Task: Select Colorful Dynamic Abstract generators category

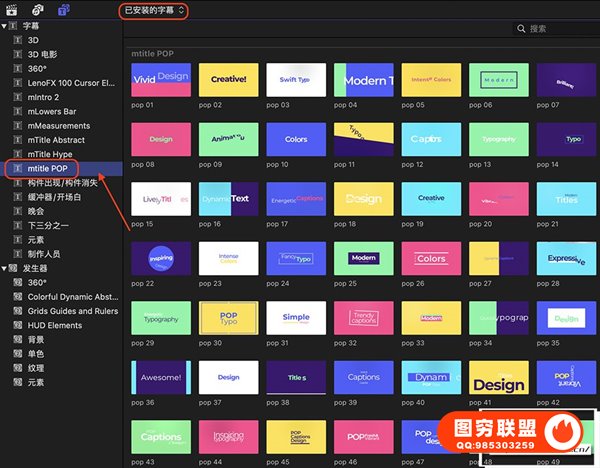Action: (x=72, y=297)
